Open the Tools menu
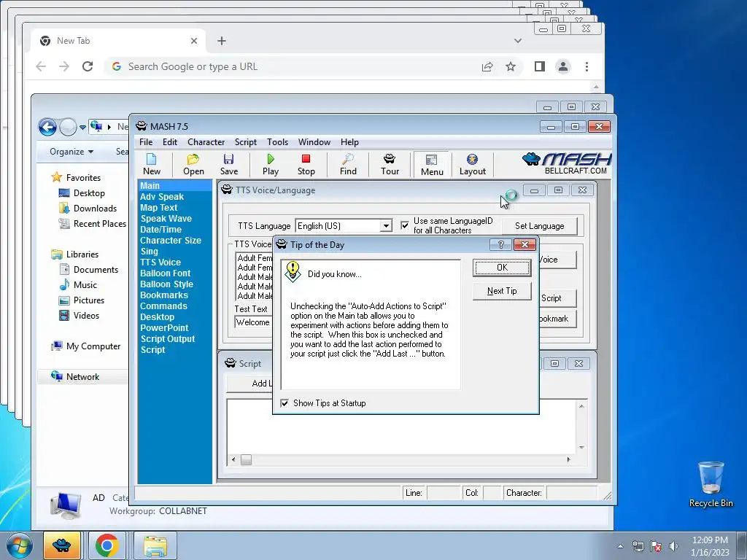This screenshot has height=560, width=747. pos(277,142)
